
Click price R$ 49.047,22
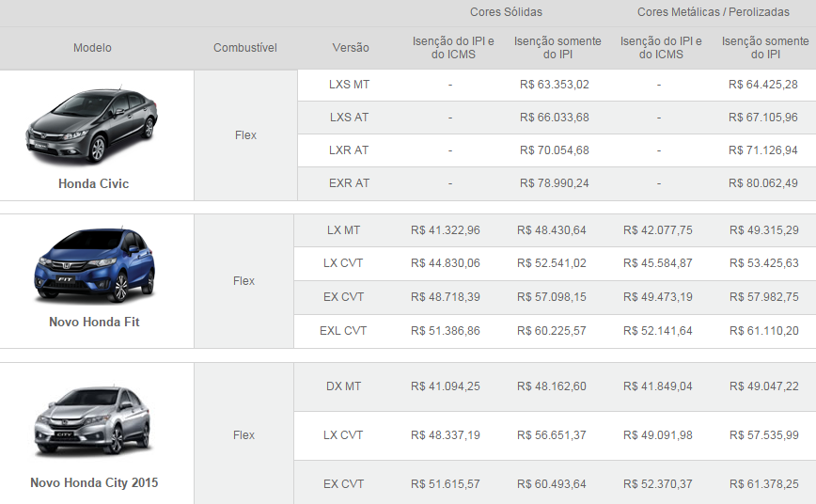point(764,386)
